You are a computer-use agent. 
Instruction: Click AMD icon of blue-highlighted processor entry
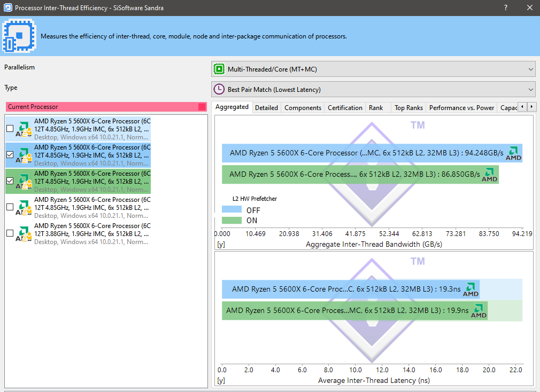24,155
